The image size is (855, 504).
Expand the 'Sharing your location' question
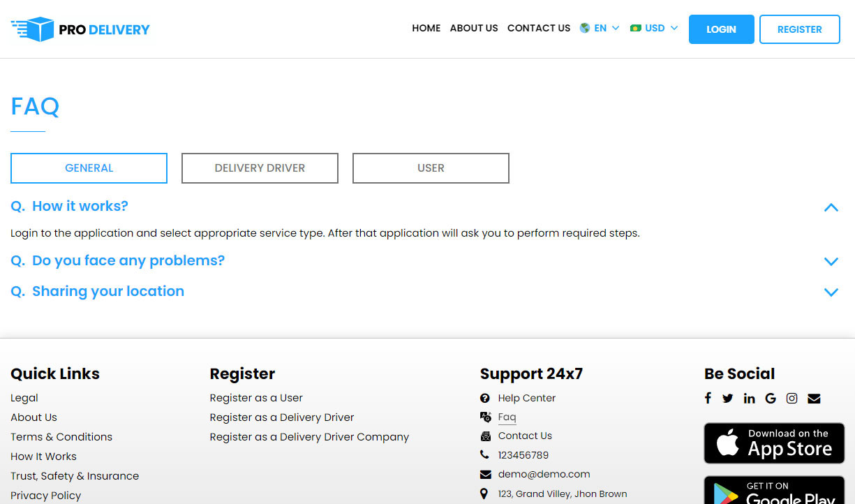pos(831,292)
